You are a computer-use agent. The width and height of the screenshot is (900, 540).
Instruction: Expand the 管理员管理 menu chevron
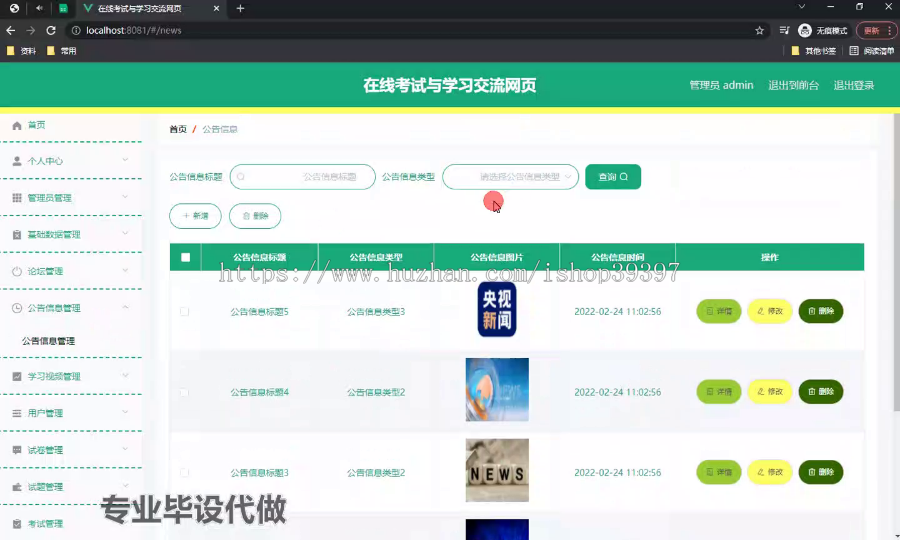tap(125, 197)
